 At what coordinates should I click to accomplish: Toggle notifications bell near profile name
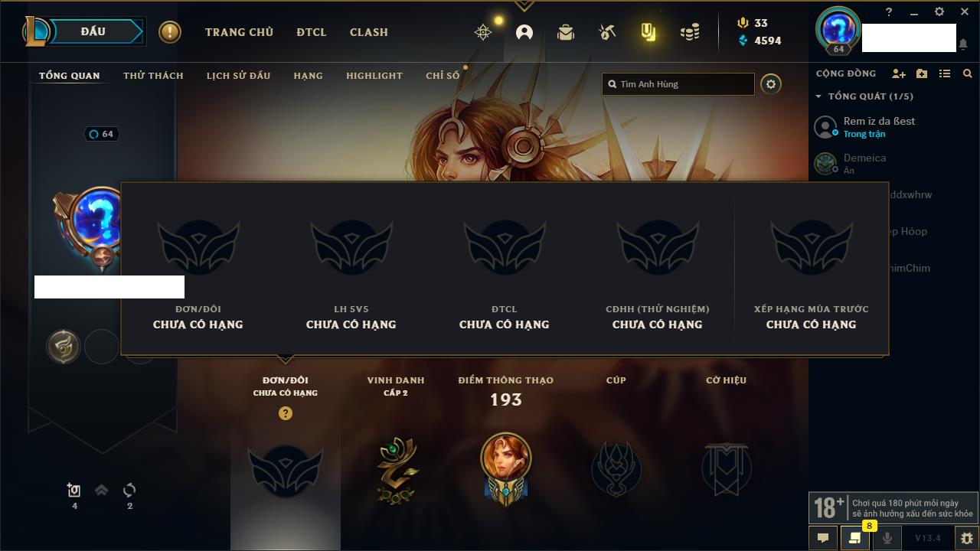point(963,44)
